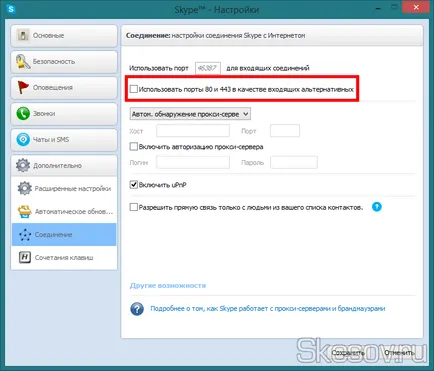The height and width of the screenshot is (371, 434).
Task: Open the Сочетания клавиш sidebar item
Action: coord(64,257)
